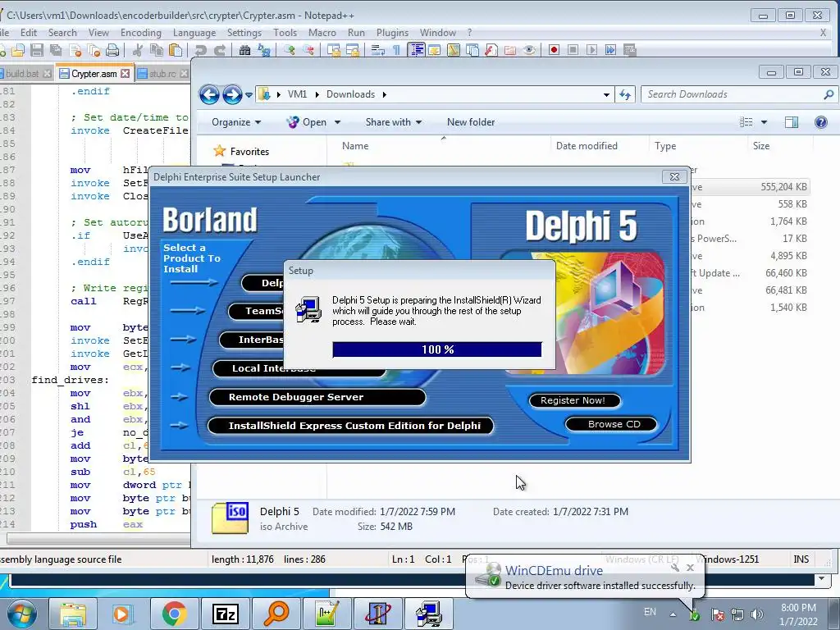
Task: Open the Plugins menu in Notepad++
Action: point(392,33)
